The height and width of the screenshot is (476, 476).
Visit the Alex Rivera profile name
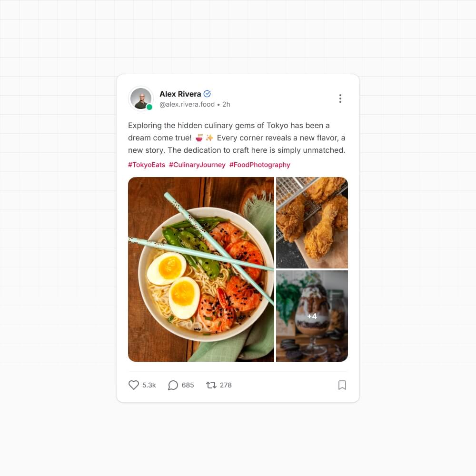[180, 94]
